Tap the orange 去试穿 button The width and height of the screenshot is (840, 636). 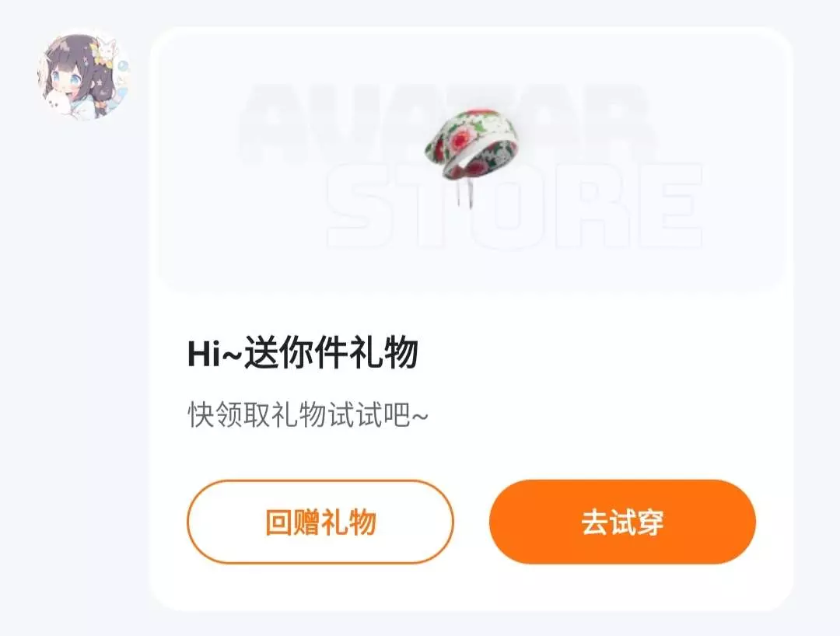tap(622, 522)
